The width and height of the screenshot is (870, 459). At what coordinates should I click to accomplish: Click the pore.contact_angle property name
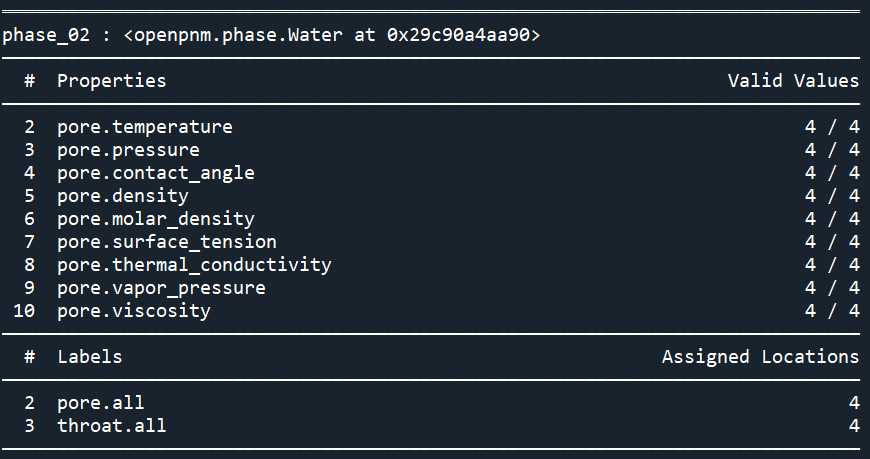(x=156, y=173)
